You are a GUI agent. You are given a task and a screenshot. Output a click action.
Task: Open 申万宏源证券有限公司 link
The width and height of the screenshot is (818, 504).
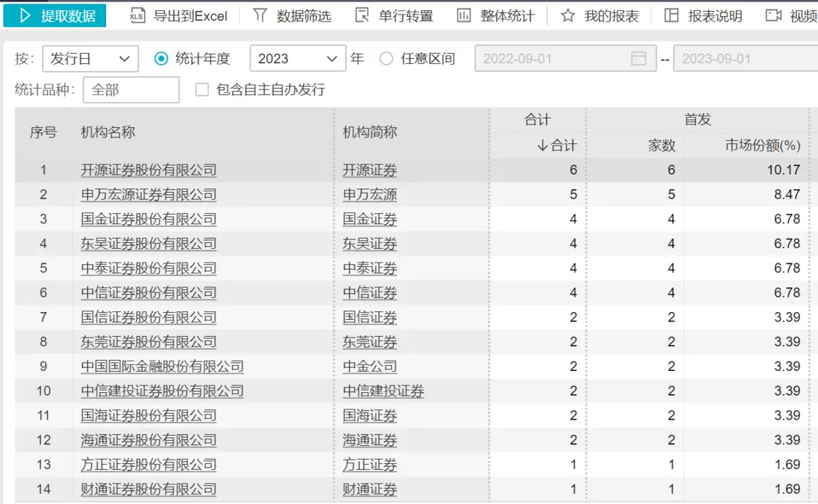pos(148,195)
